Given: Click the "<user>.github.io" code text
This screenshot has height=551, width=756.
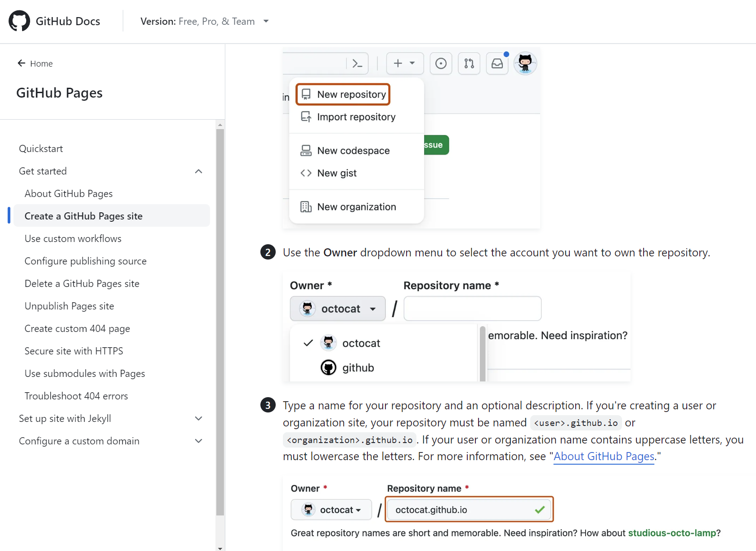Looking at the screenshot, I should [576, 423].
